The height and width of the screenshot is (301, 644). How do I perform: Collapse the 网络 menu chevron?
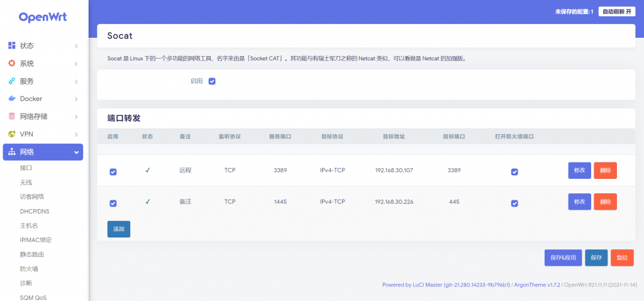coord(76,152)
